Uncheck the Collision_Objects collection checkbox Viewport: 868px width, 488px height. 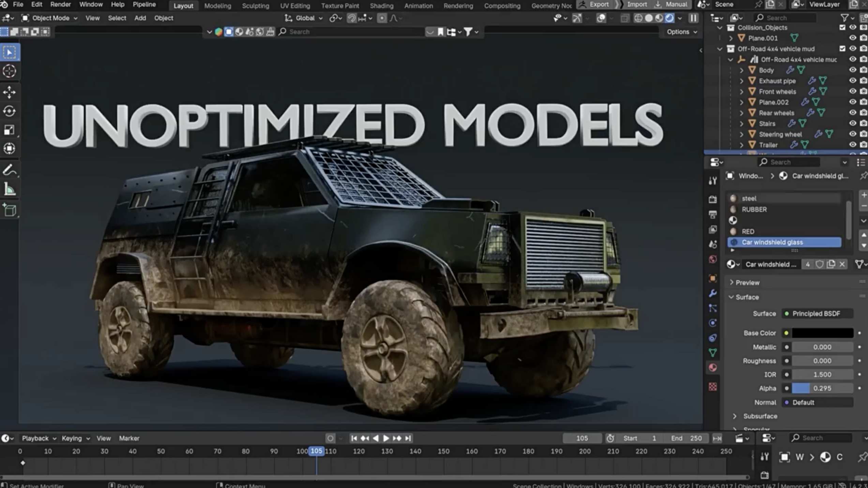click(x=842, y=27)
